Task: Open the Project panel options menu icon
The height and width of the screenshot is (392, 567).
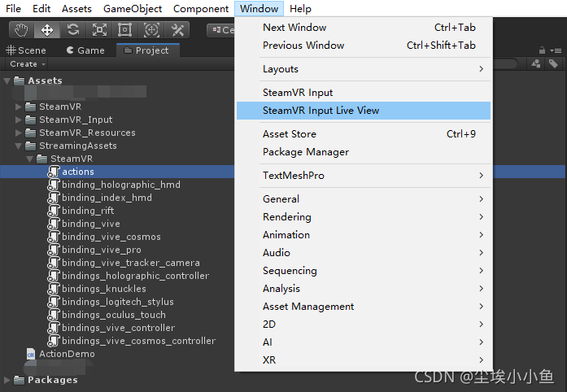Action: coord(556,50)
